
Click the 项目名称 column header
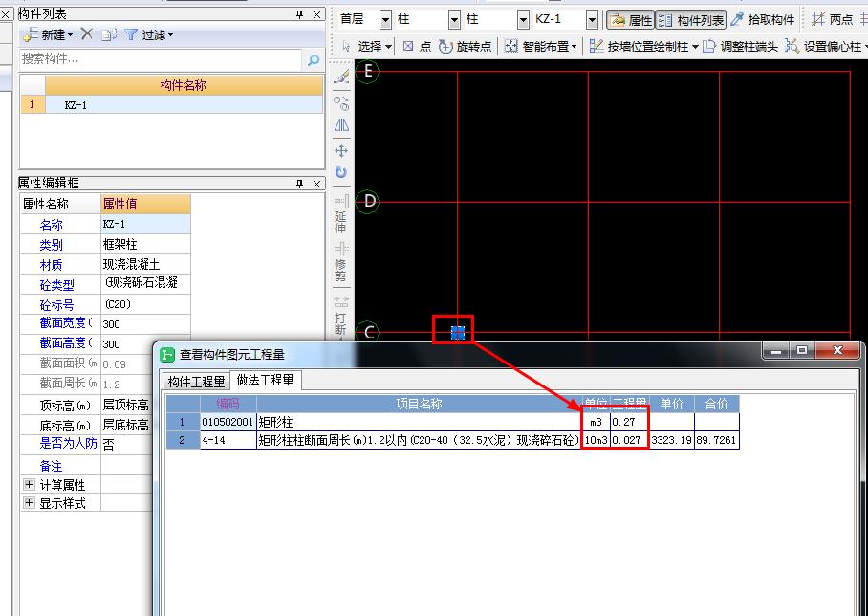pos(419,404)
